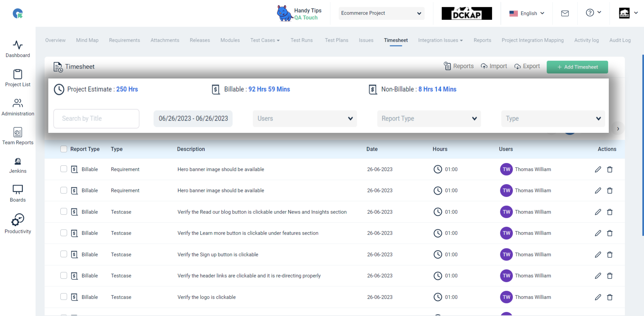Switch to the Mind Map tab
This screenshot has height=316, width=644.
(87, 40)
